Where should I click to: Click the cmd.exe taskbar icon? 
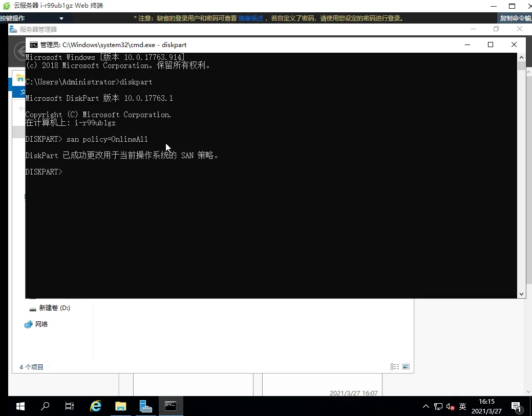coord(171,406)
